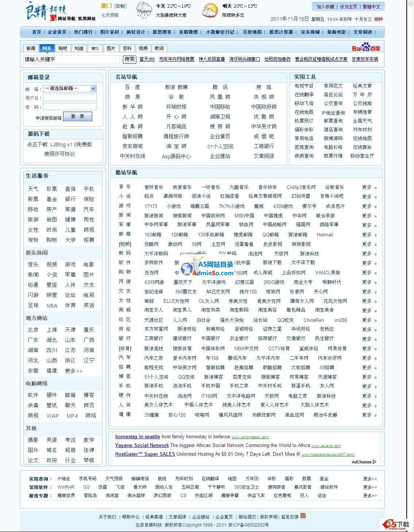Open the 关于我们 footer link

tap(107, 517)
